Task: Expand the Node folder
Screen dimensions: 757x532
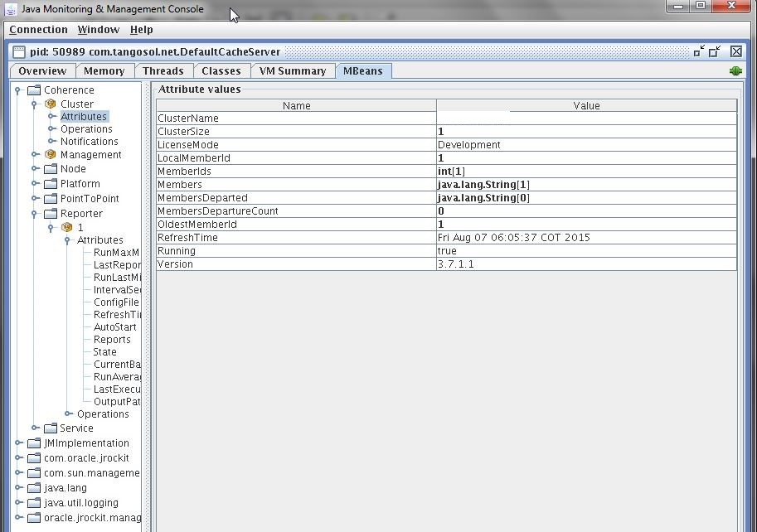Action: tap(35, 169)
